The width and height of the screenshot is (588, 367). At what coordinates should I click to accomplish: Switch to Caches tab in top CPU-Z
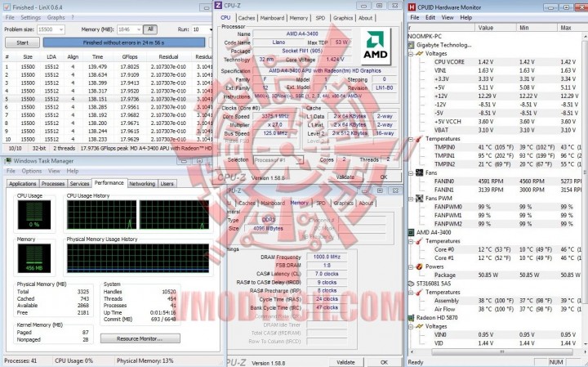[247, 18]
